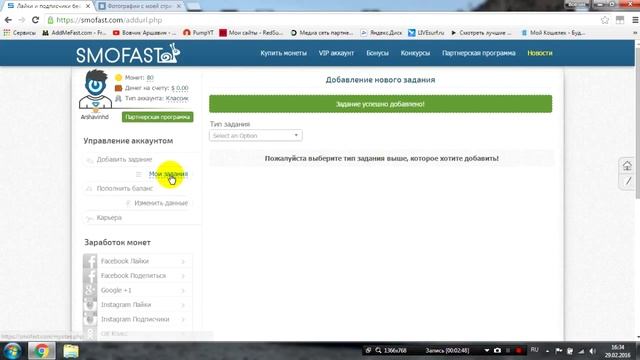Open VIP аккаунт in the top menu
The width and height of the screenshot is (640, 360).
336,53
